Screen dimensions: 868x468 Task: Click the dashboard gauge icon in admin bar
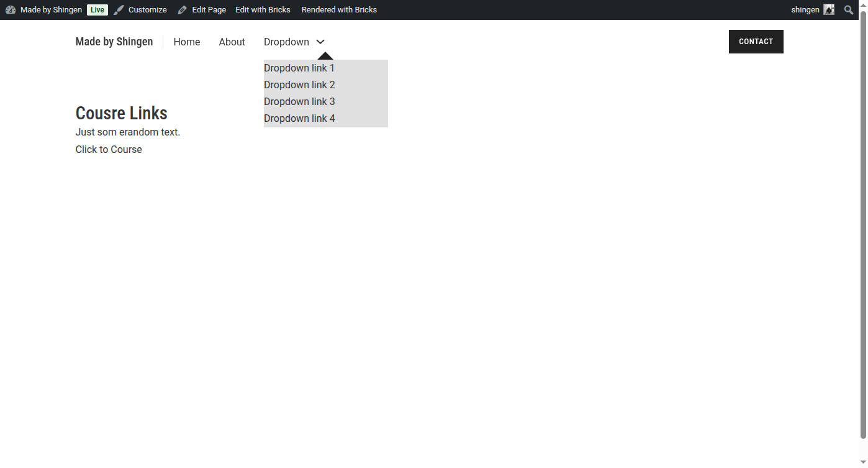pos(11,10)
